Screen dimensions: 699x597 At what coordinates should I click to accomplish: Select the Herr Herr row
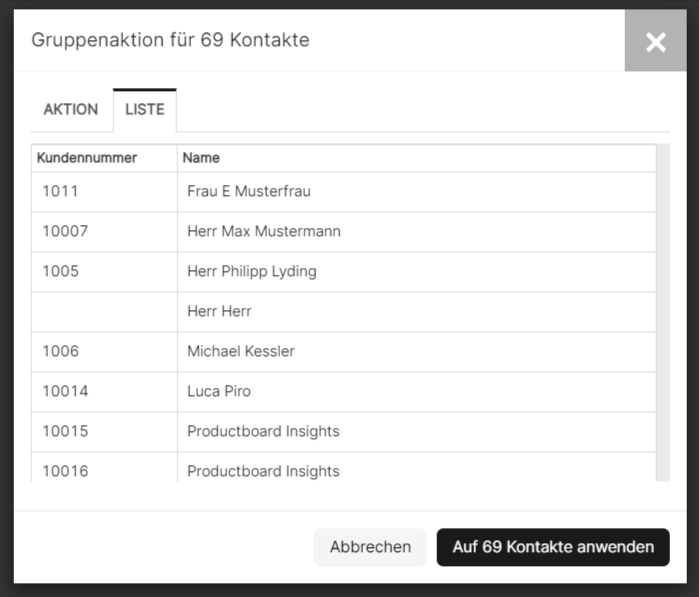(344, 312)
